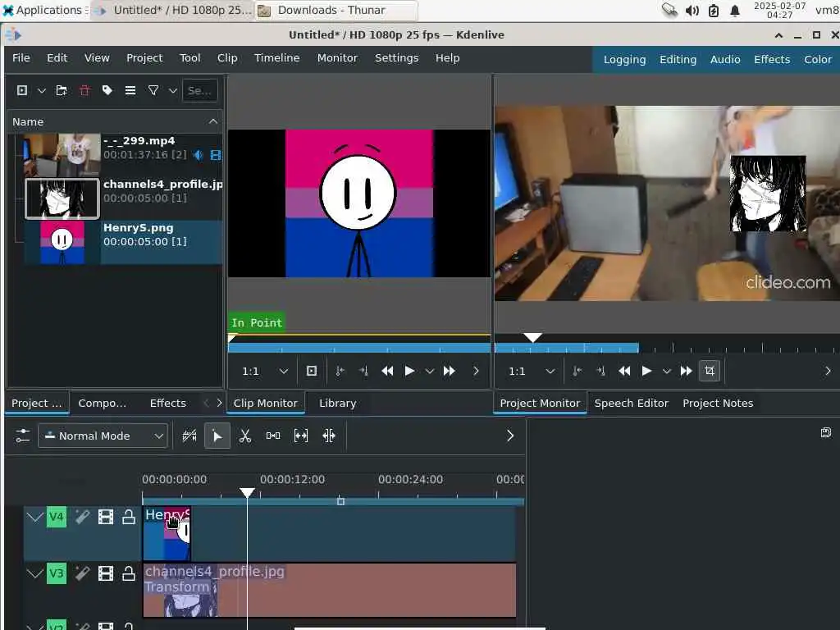Select the Spacer tool
The height and width of the screenshot is (630, 840).
click(x=273, y=436)
